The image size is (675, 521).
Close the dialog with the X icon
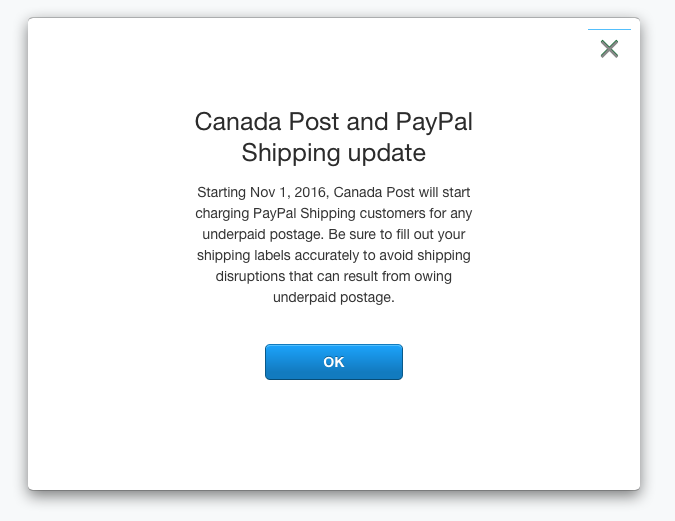[x=609, y=49]
